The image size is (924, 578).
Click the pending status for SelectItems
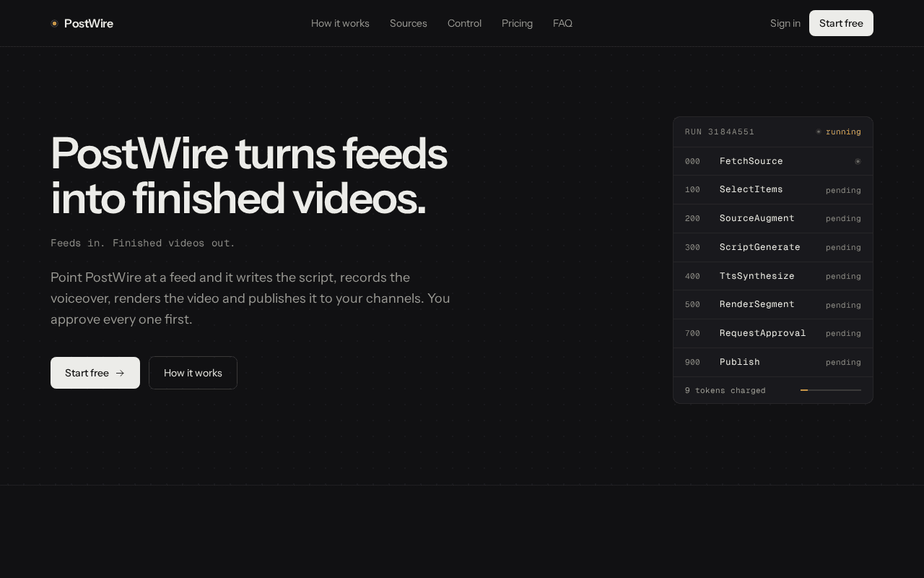(x=843, y=190)
